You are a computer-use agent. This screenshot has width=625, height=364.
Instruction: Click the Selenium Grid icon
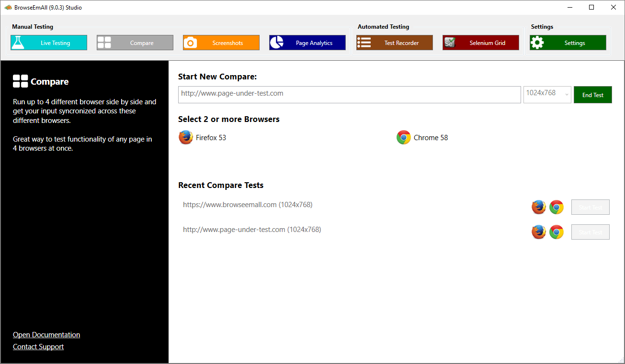(x=449, y=43)
